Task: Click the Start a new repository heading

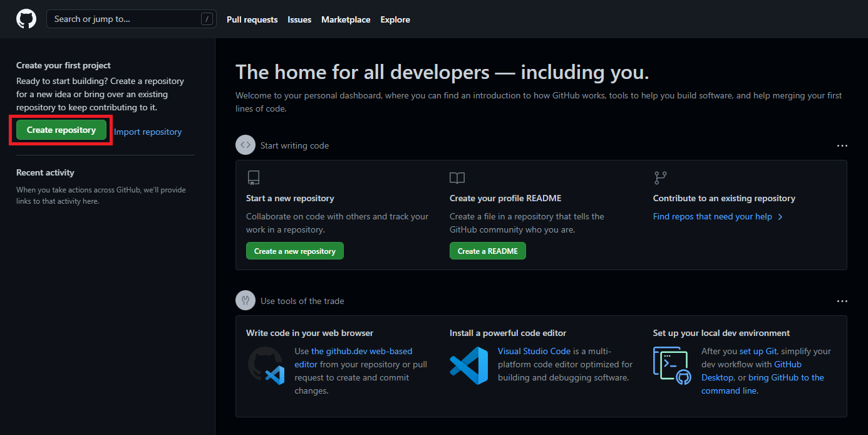Action: tap(290, 198)
